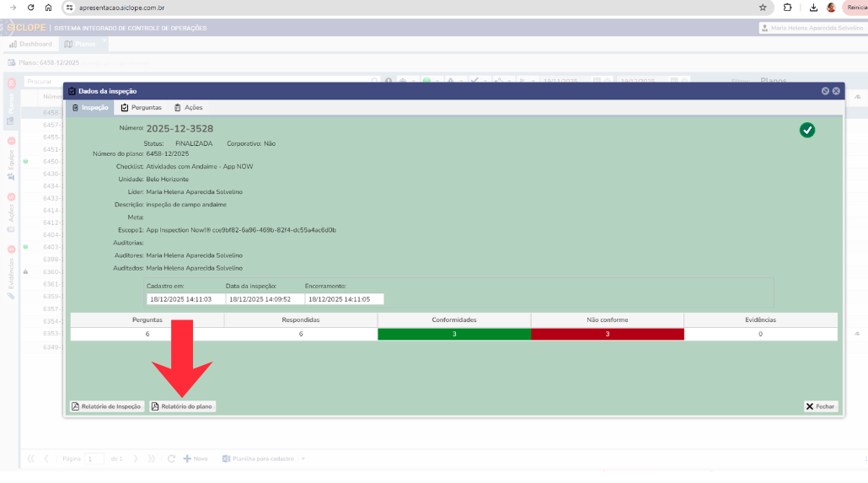Viewport: 868px width, 483px height.
Task: Click the browser reload icon
Action: pyautogui.click(x=31, y=8)
